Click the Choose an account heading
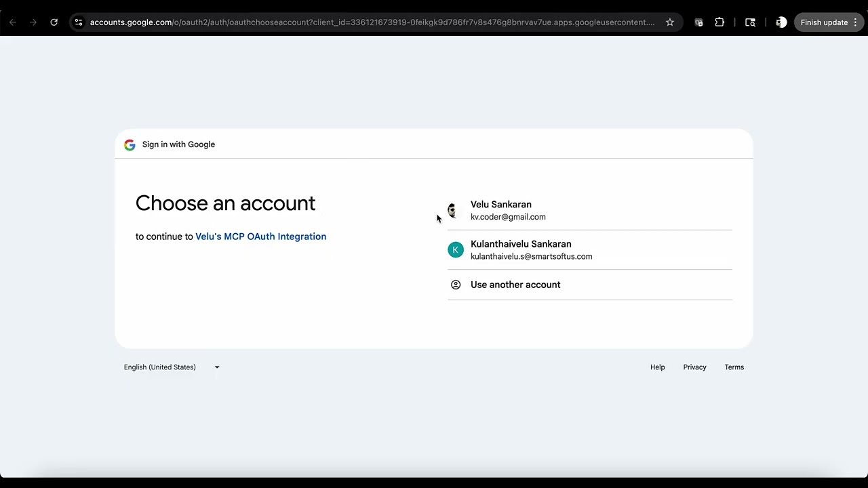The width and height of the screenshot is (868, 488). point(225,203)
